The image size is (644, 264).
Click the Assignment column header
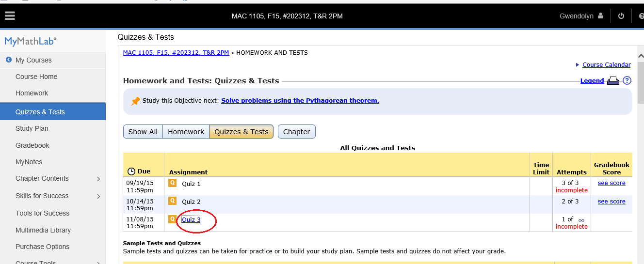coord(188,172)
